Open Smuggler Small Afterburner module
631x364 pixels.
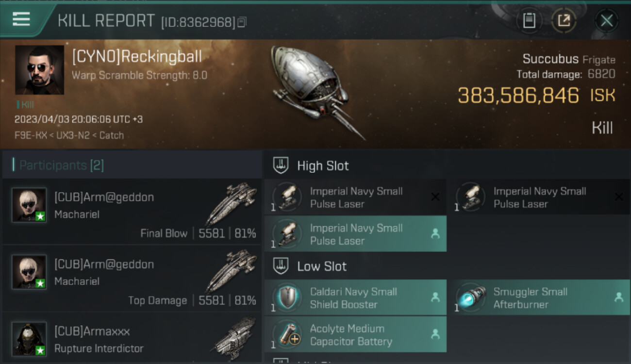(539, 298)
